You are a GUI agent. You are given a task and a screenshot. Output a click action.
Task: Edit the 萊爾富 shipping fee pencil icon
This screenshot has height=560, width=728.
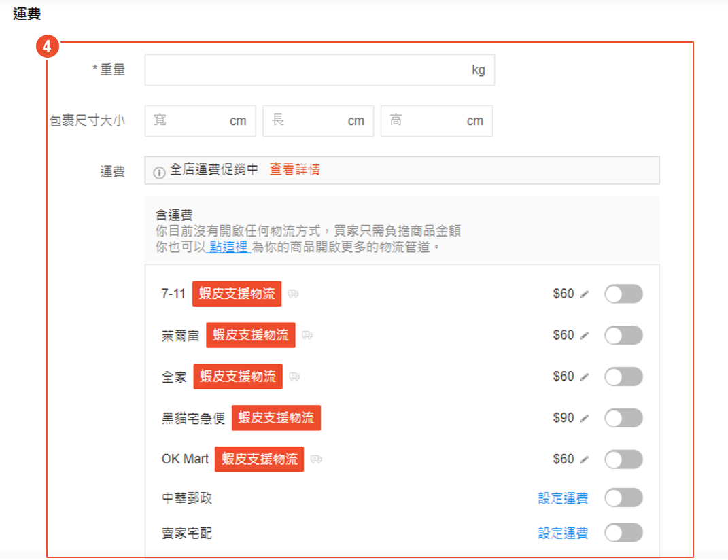click(x=585, y=336)
